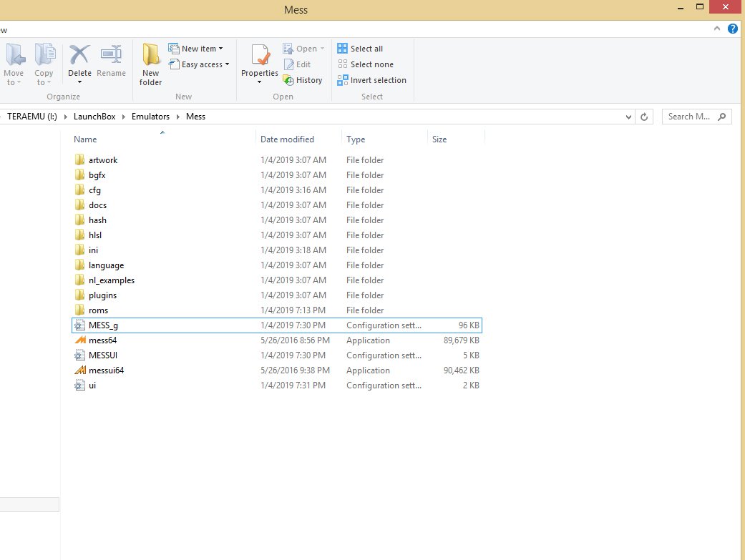Select the MESSUI configuration file icon

coord(79,355)
